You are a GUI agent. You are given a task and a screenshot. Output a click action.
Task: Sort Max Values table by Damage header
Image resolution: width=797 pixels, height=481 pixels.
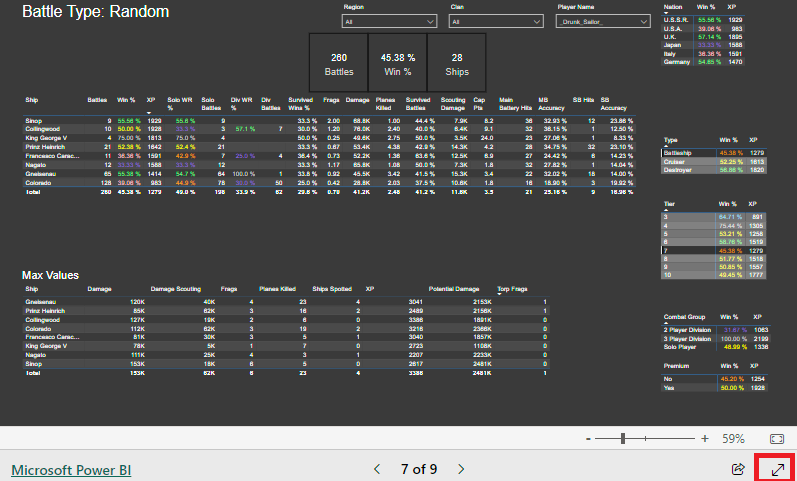tap(100, 288)
